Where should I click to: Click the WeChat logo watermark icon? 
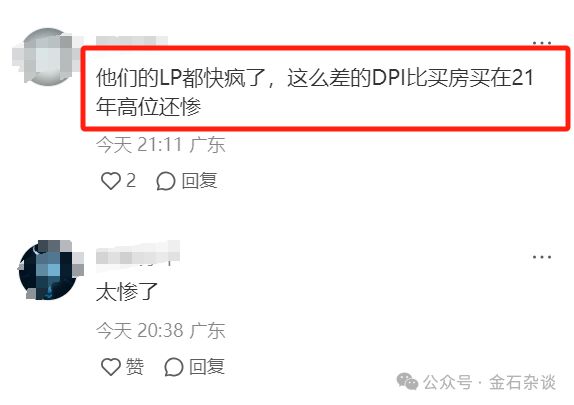407,382
